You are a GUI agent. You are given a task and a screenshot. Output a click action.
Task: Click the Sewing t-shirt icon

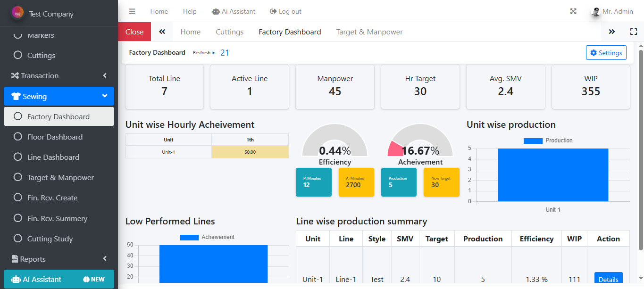tap(16, 96)
